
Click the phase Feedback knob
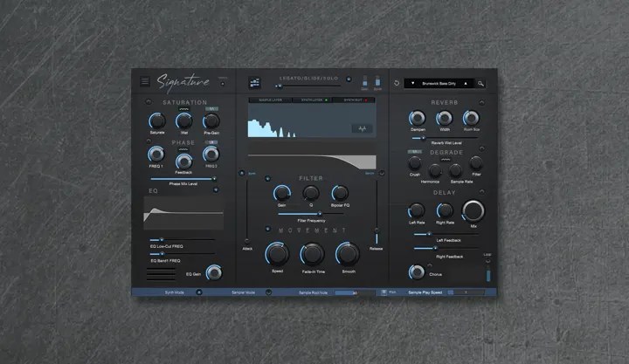tap(183, 161)
